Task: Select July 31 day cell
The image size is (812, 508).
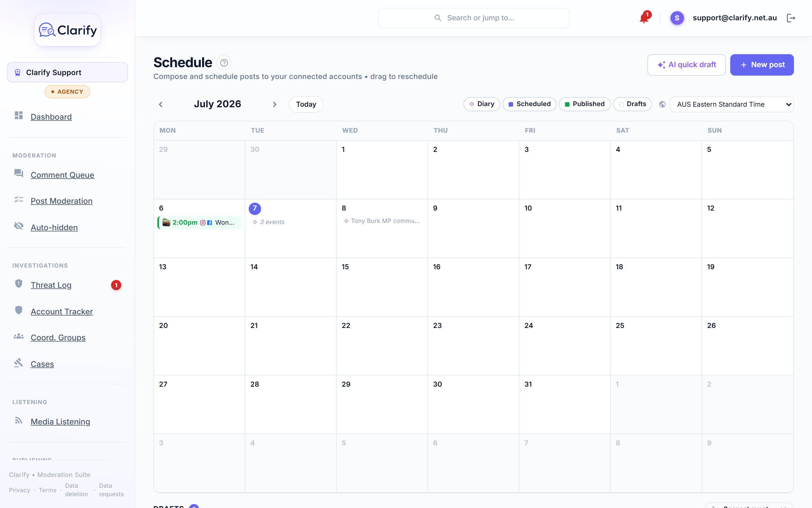Action: (x=564, y=404)
